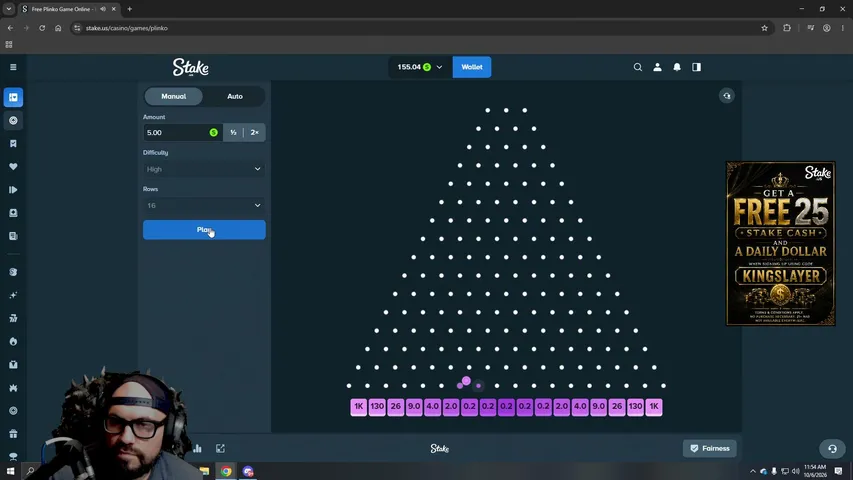Open taskbar volume speaker icon
The image size is (853, 480).
point(795,471)
